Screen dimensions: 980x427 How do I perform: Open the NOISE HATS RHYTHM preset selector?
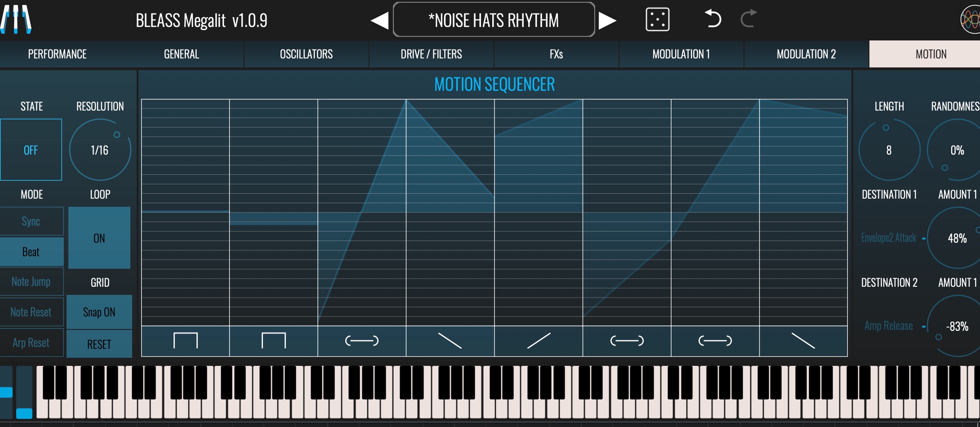[x=494, y=20]
